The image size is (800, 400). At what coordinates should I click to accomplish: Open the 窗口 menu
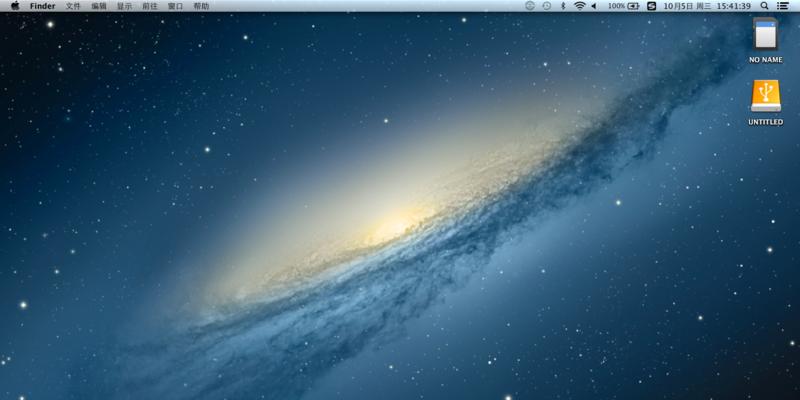(x=176, y=6)
